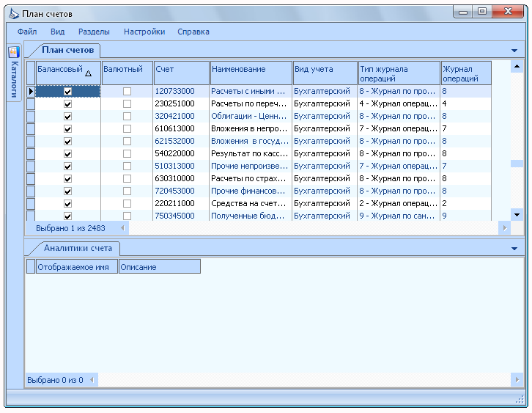Toggle Балансовый checkbox for account 120733000
This screenshot has width=532, height=413.
click(68, 92)
